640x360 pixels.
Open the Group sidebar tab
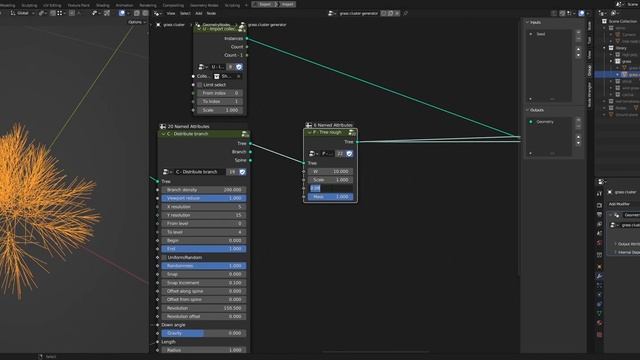click(x=589, y=70)
